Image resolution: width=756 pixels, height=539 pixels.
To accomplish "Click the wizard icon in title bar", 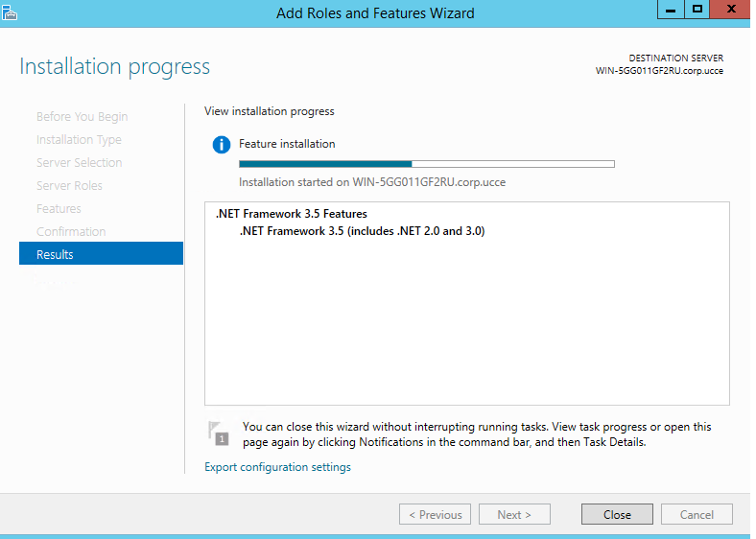I will [12, 12].
